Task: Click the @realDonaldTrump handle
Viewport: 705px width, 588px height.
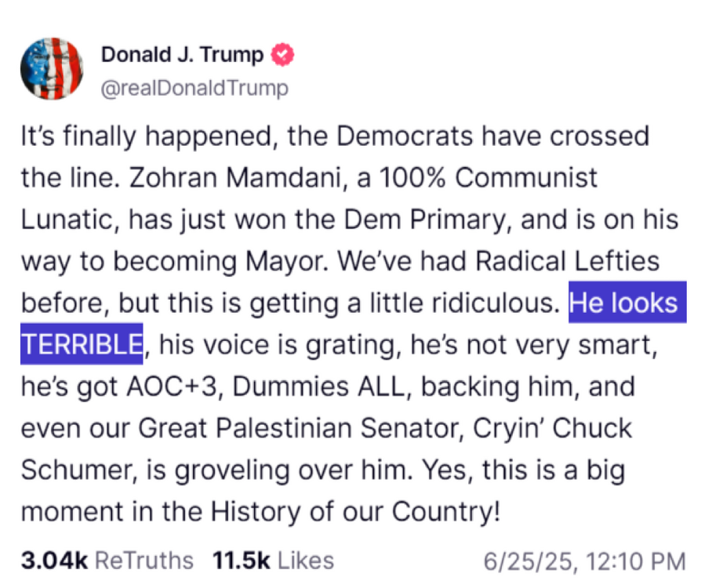Action: pos(194,88)
